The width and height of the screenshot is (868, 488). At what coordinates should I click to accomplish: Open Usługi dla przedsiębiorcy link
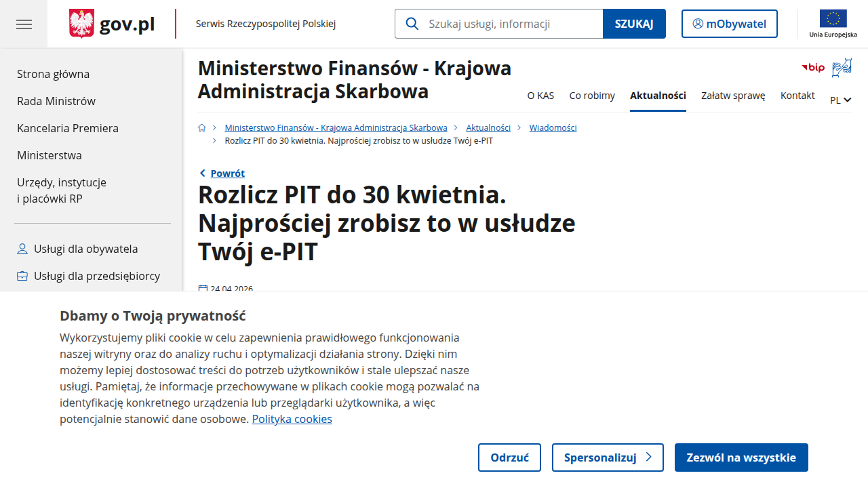(88, 276)
